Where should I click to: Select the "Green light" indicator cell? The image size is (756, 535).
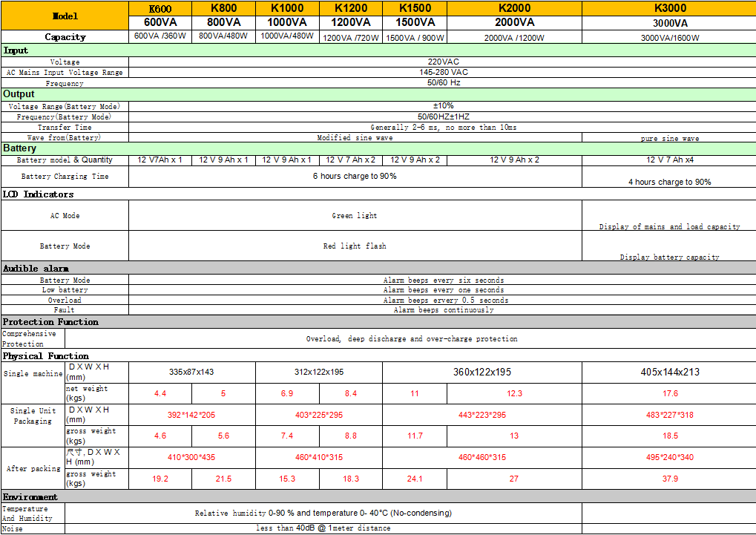(355, 216)
